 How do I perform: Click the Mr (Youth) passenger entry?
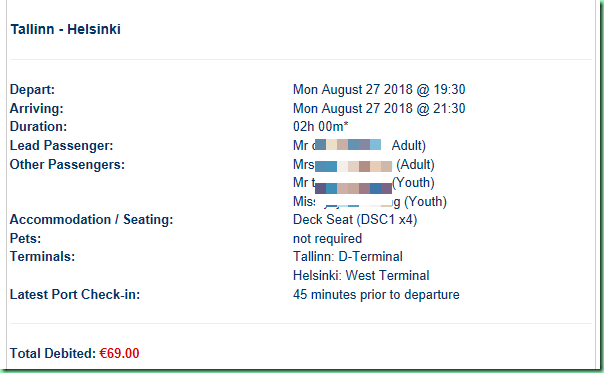click(364, 183)
